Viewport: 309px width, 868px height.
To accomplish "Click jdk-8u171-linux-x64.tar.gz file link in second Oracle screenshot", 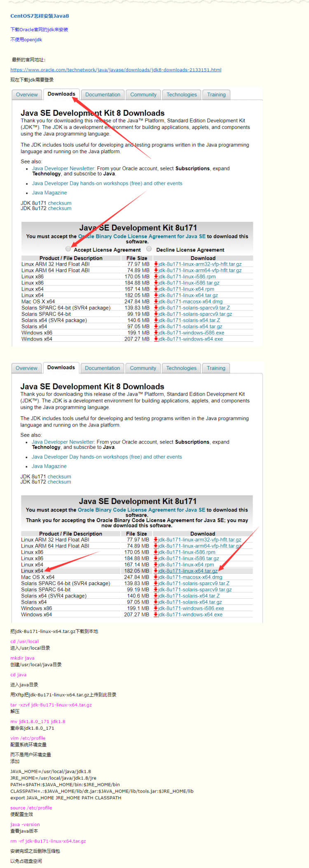I will tap(188, 571).
